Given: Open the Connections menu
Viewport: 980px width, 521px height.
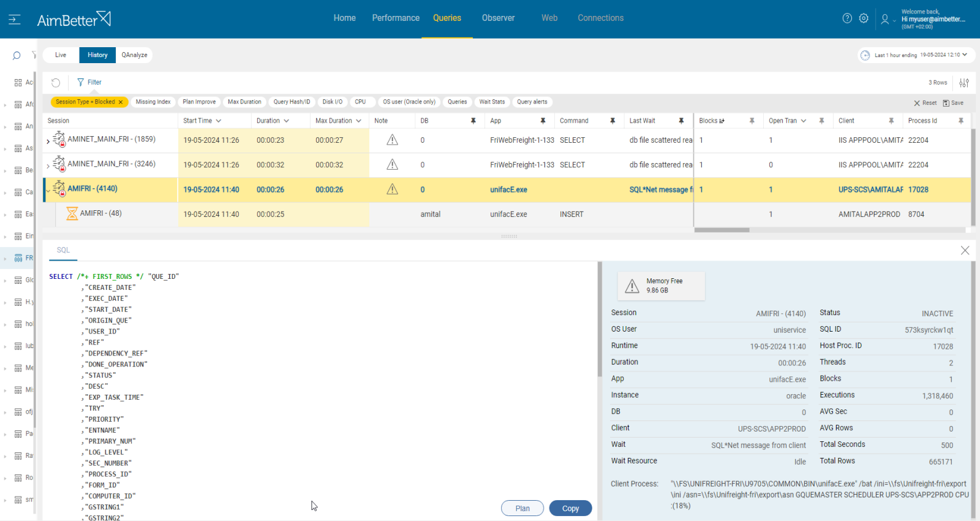Looking at the screenshot, I should click(600, 18).
